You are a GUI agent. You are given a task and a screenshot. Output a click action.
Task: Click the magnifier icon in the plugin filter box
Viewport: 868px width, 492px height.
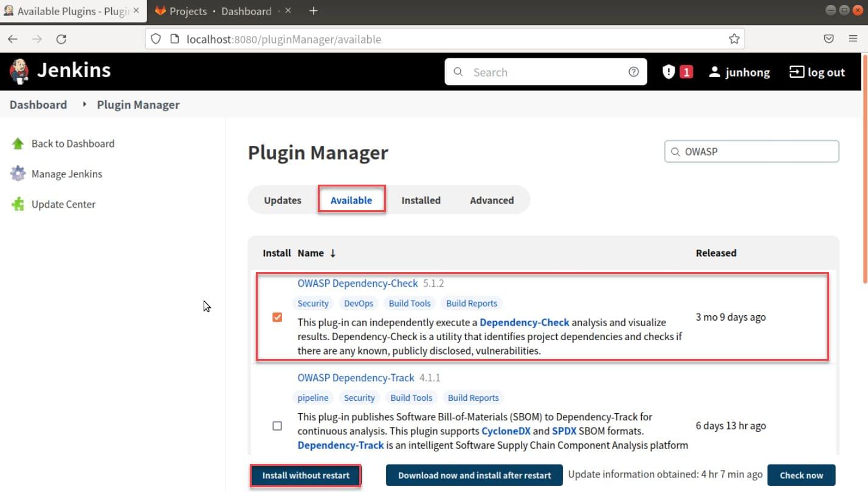tap(675, 152)
